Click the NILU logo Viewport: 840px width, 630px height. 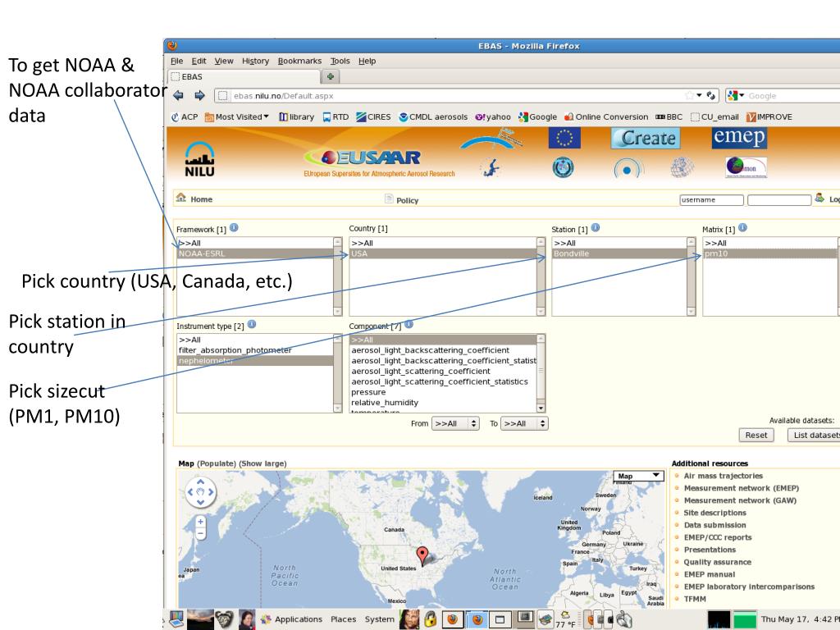tap(199, 159)
